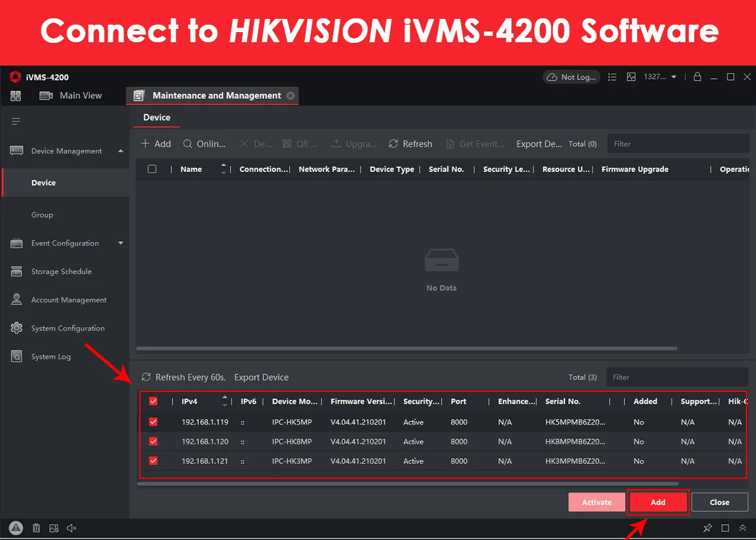Open System Log in sidebar
756x540 pixels.
pos(51,357)
